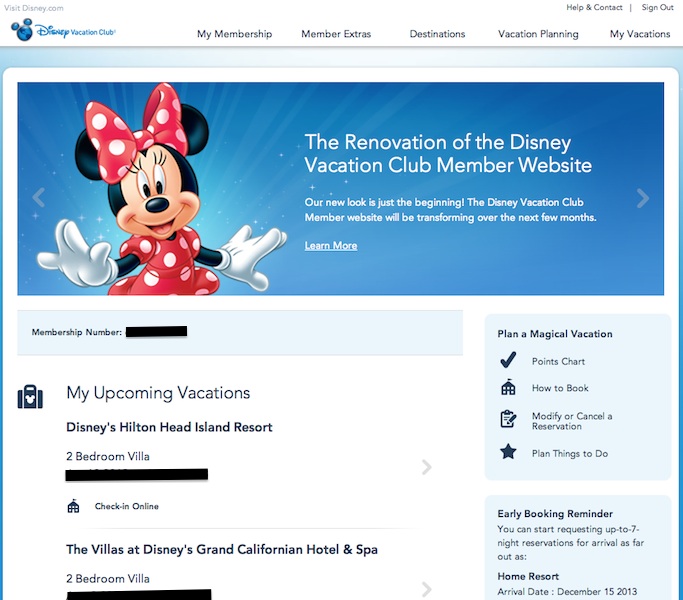Go to the previous banner slide
Viewport: 683px width, 600px height.
[x=39, y=197]
